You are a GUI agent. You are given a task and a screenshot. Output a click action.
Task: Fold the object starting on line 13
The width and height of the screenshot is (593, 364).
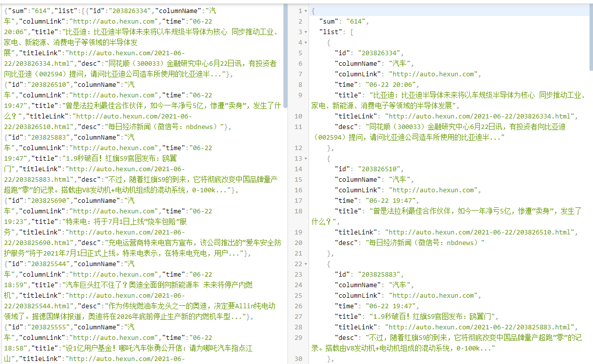coord(306,159)
